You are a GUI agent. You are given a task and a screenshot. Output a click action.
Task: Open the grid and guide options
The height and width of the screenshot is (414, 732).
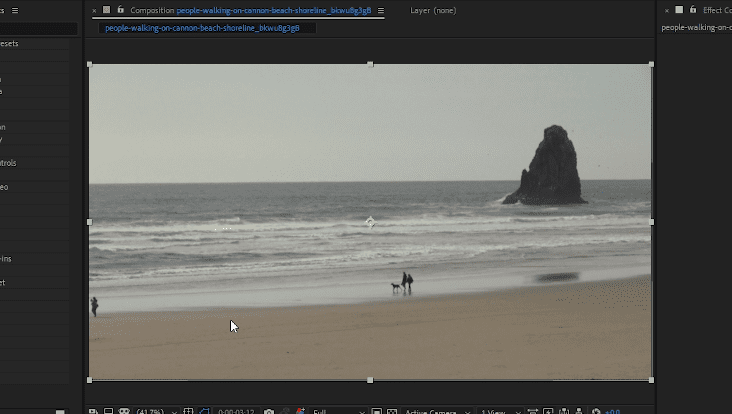point(189,411)
